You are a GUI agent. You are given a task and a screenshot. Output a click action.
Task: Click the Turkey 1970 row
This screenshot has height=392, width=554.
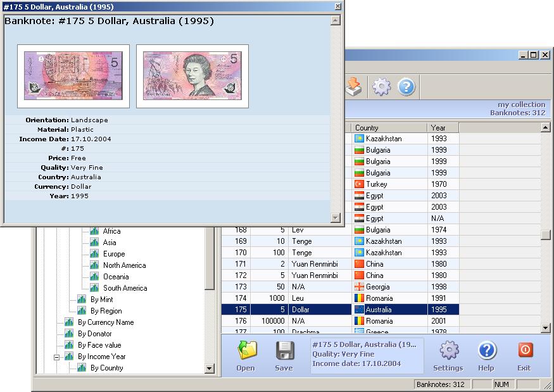(x=402, y=184)
